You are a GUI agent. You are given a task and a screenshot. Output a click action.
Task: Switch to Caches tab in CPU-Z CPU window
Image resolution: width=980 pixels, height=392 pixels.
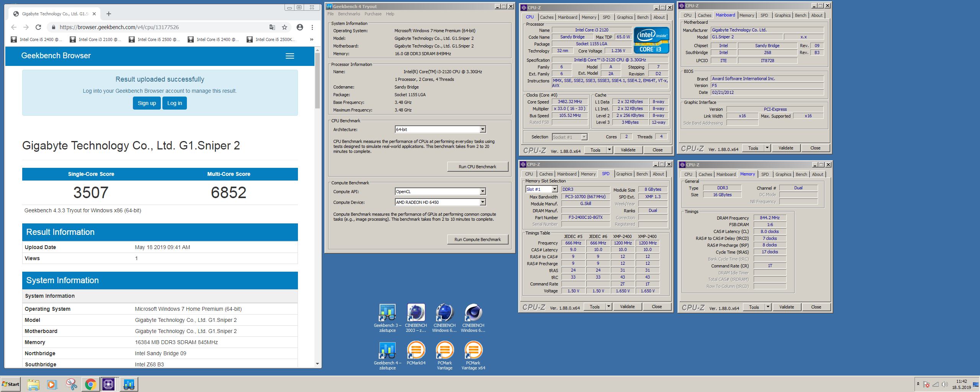click(546, 17)
